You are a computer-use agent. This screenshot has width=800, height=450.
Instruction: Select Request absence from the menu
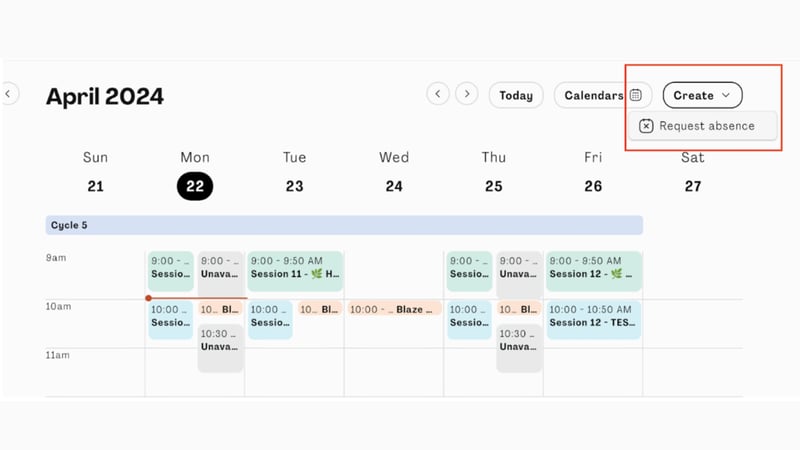pos(706,126)
